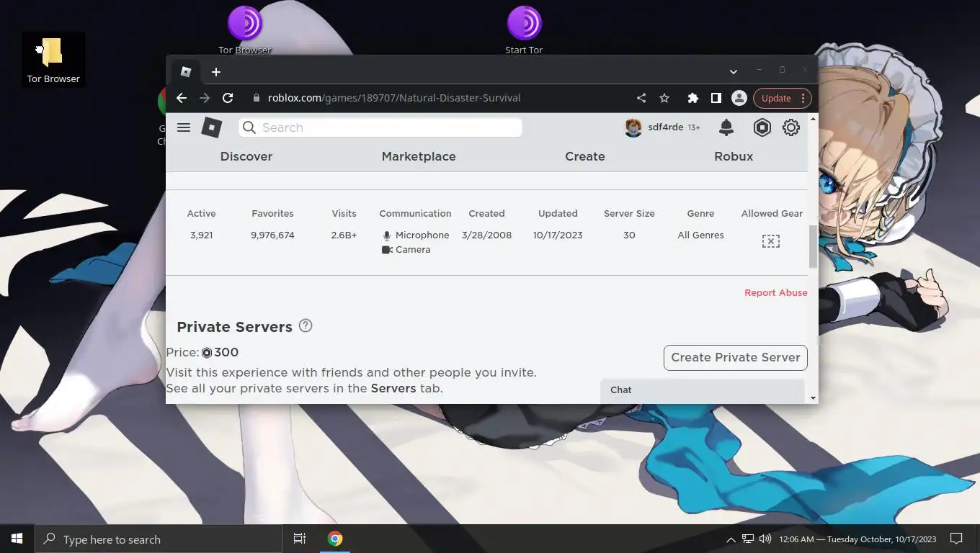Show hidden system tray icons
This screenshot has width=980, height=553.
coord(731,539)
